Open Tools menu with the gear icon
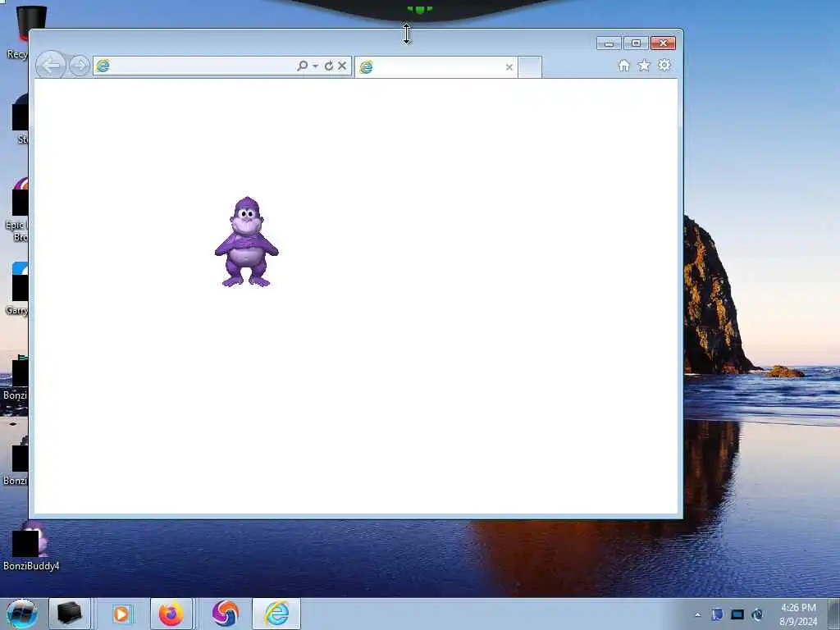Screen dimensions: 840x630 pos(664,66)
